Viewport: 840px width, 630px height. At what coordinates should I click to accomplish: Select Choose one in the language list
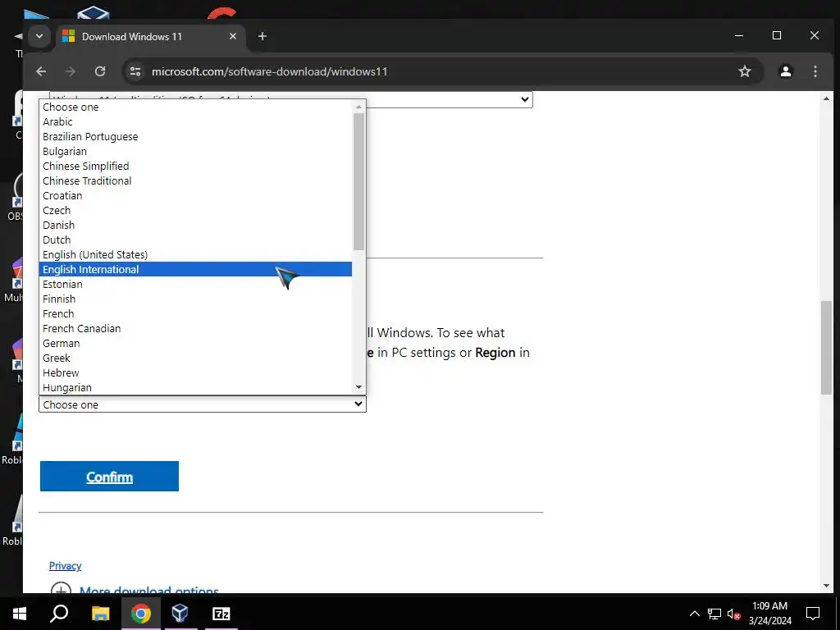pyautogui.click(x=195, y=107)
